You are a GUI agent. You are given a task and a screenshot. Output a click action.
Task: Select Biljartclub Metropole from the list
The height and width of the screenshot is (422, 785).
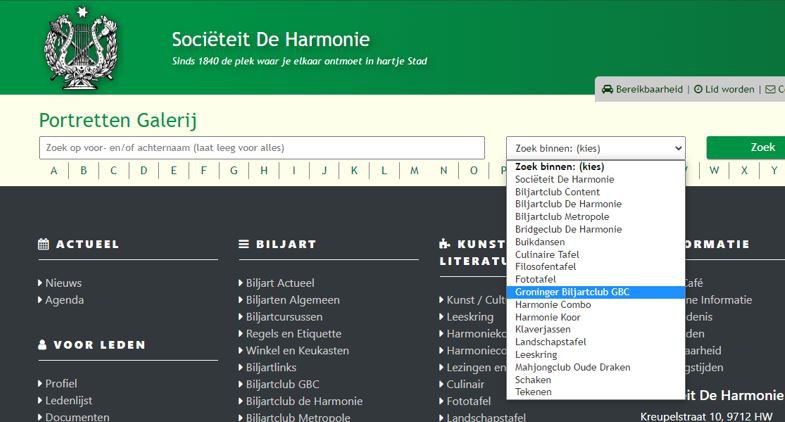[596, 217]
